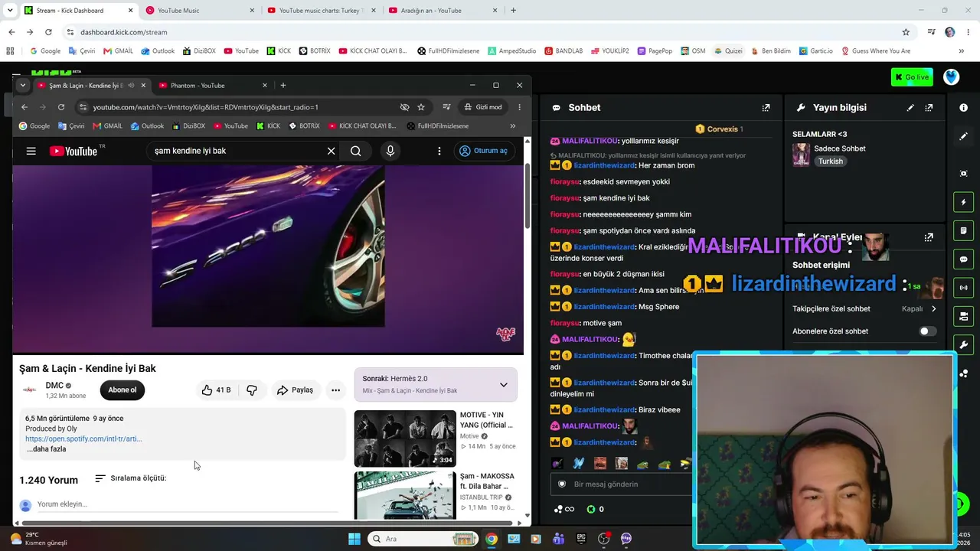Select the Turkish language tag
The image size is (980, 551).
coord(830,161)
